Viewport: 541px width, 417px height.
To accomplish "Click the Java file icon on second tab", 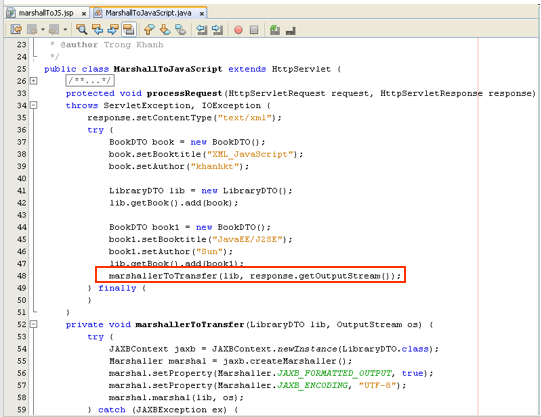I will (98, 13).
